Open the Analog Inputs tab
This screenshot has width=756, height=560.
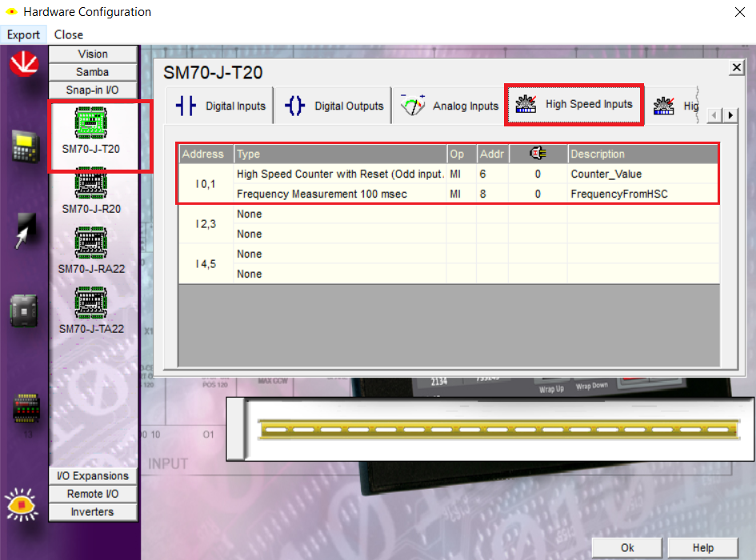click(x=448, y=106)
